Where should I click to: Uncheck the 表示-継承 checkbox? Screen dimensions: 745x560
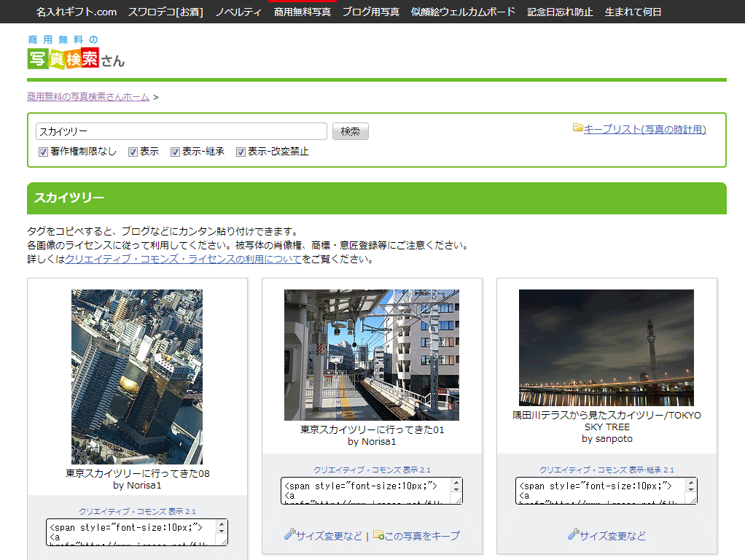coord(176,152)
